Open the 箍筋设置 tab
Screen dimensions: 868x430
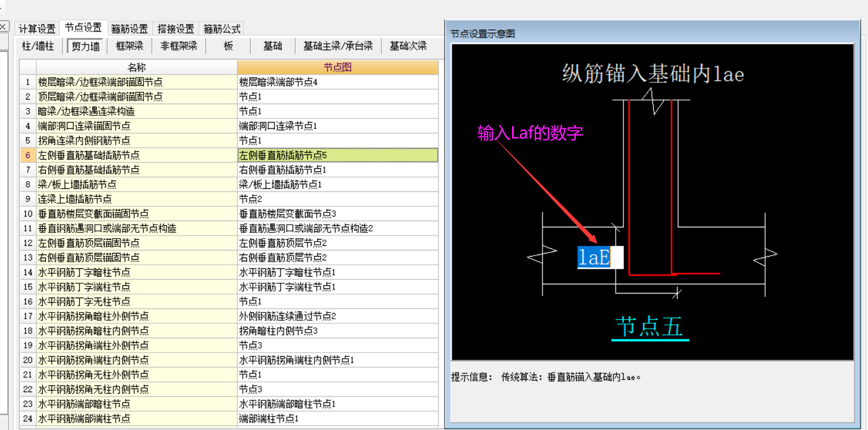129,29
